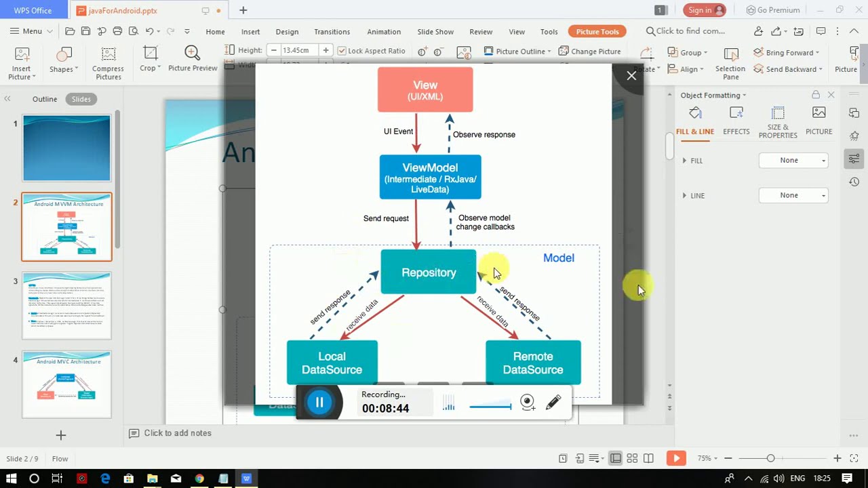The height and width of the screenshot is (488, 868).
Task: Toggle Lock Aspect Ratio checkbox
Action: click(342, 51)
